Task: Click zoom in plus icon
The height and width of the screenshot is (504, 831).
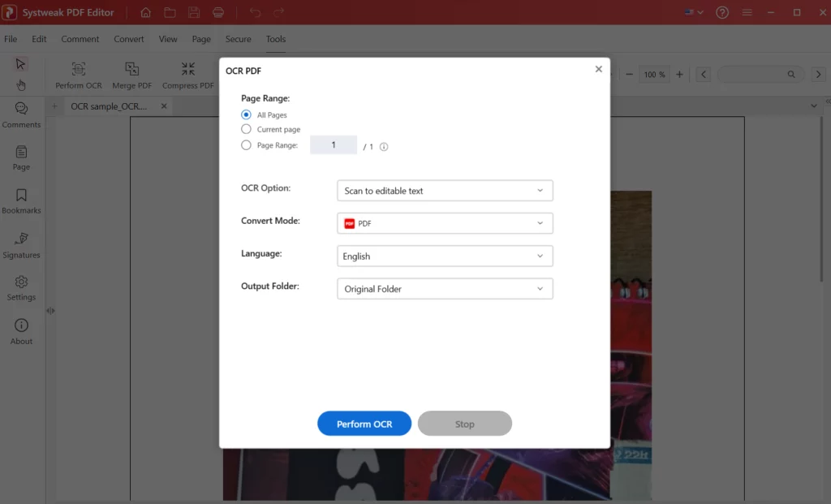Action: coord(679,74)
